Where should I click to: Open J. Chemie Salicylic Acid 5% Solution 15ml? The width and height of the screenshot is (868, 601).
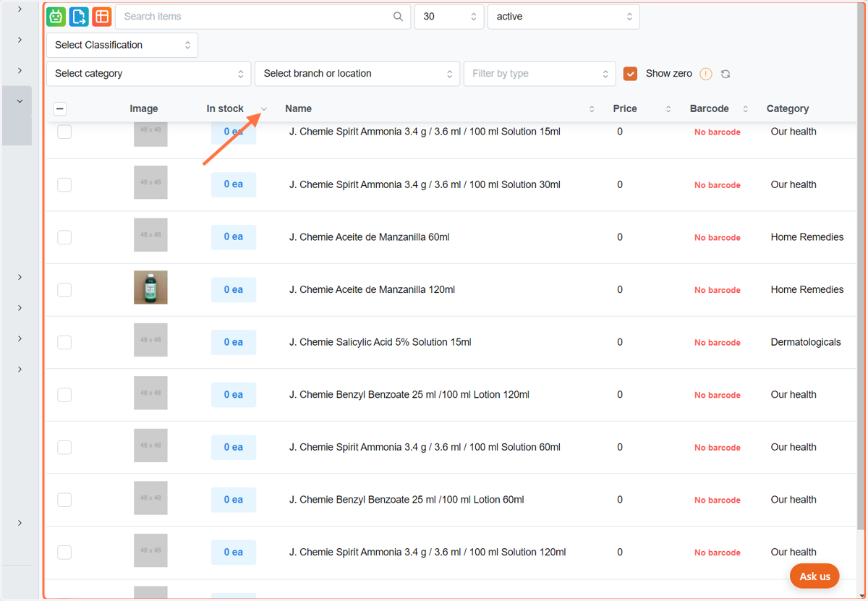pos(380,342)
